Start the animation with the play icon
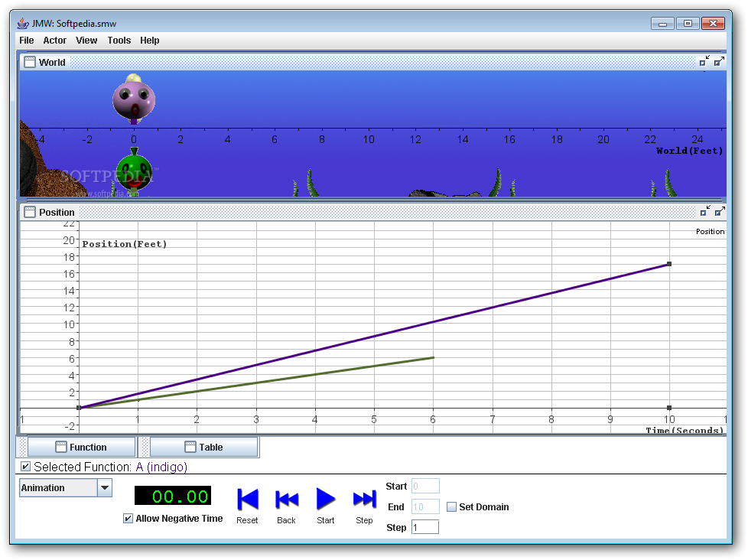Viewport: 748px width, 560px height. coord(326,499)
